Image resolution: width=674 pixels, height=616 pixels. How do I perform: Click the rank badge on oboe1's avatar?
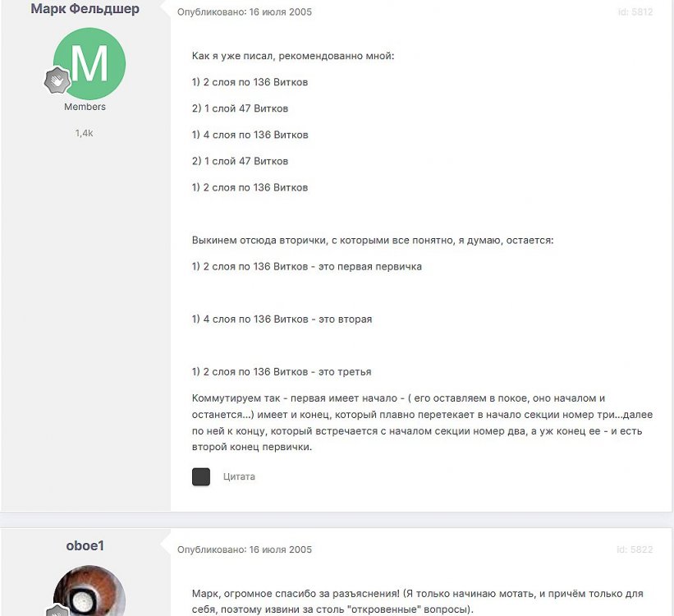click(x=57, y=611)
